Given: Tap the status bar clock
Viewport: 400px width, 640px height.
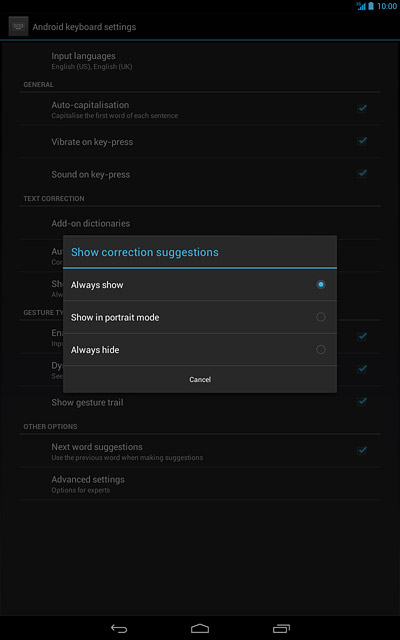Looking at the screenshot, I should [x=387, y=6].
